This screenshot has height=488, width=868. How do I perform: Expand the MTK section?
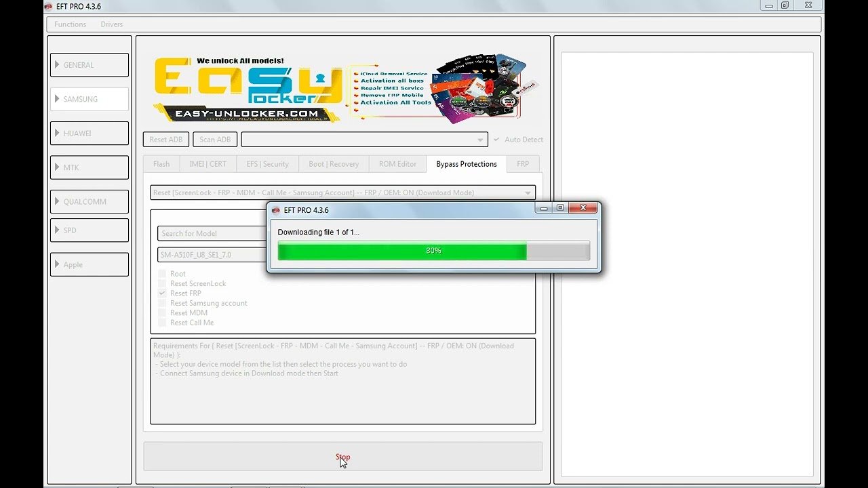pyautogui.click(x=89, y=167)
